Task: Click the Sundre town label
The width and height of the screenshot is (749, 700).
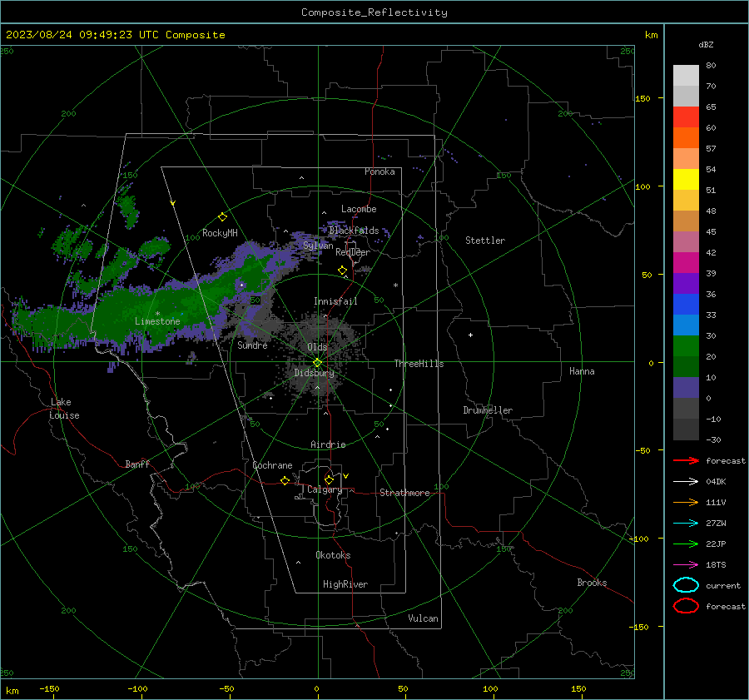Action: (252, 345)
